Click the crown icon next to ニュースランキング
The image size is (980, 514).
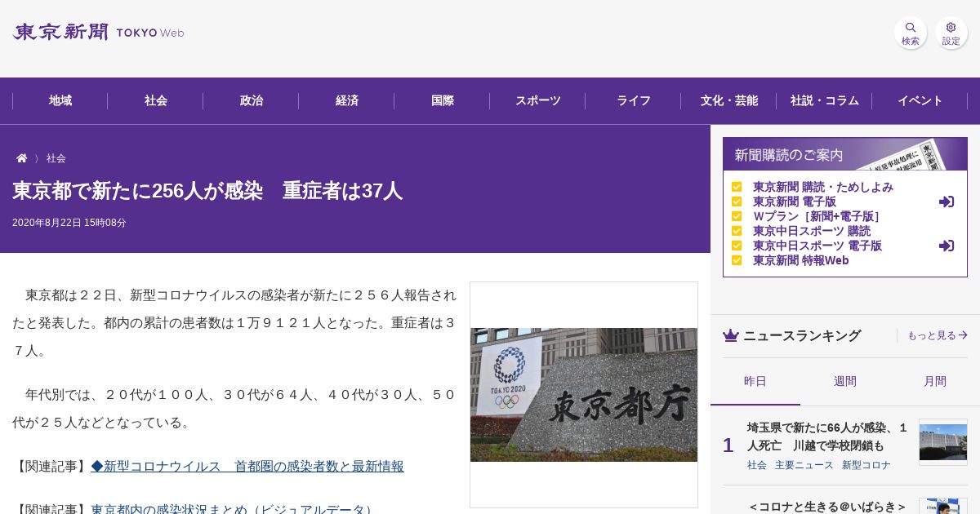click(731, 335)
